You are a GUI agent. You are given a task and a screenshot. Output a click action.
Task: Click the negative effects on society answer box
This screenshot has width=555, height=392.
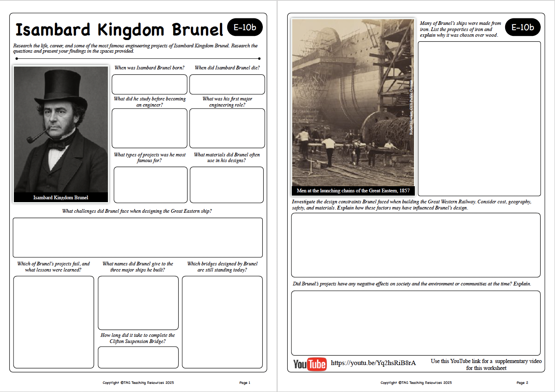[416, 323]
